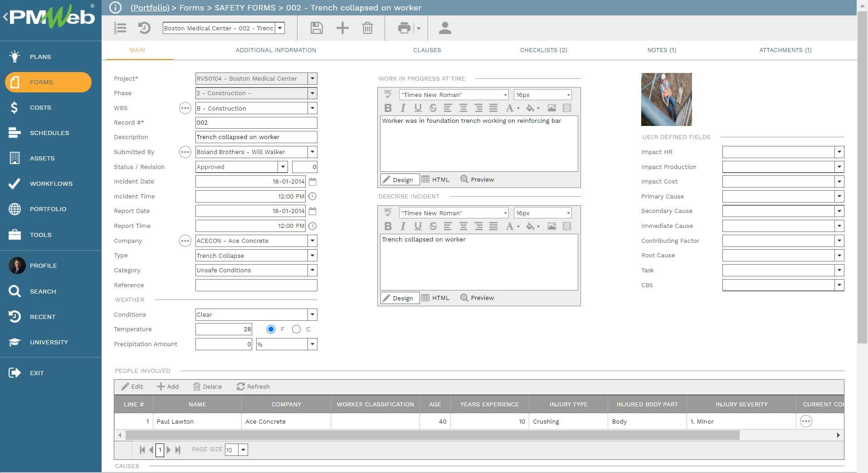This screenshot has width=868, height=473.
Task: Open the calendar picker for Report Date
Action: pyautogui.click(x=312, y=211)
